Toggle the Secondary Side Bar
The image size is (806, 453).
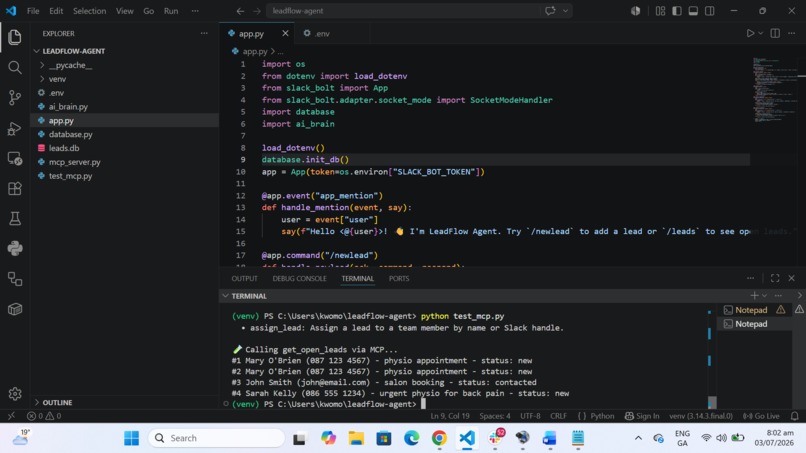pos(710,11)
